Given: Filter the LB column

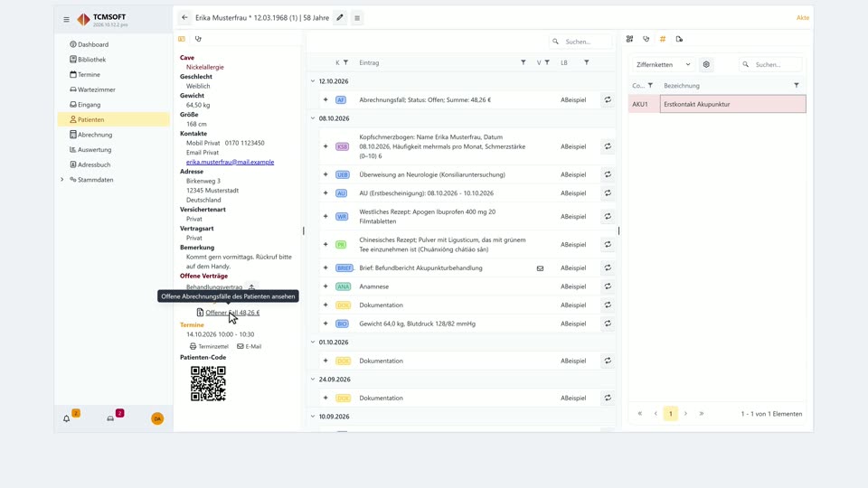Looking at the screenshot, I should (586, 62).
